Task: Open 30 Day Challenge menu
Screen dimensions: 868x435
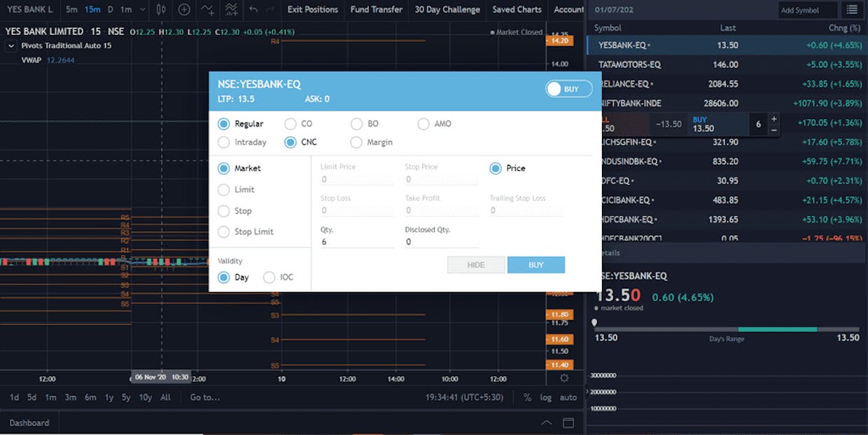Action: 447,10
